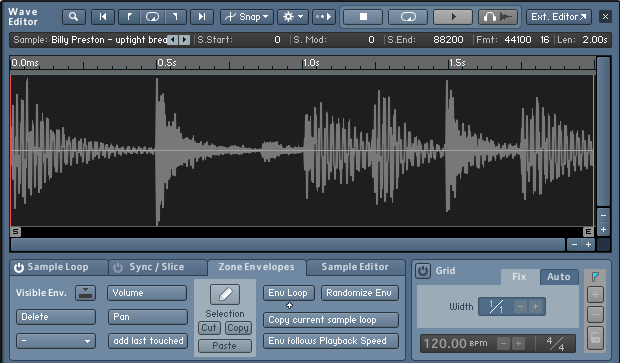Click the horizontal waveform scrollbar
Screen dimensions: 620x363
(x=288, y=245)
